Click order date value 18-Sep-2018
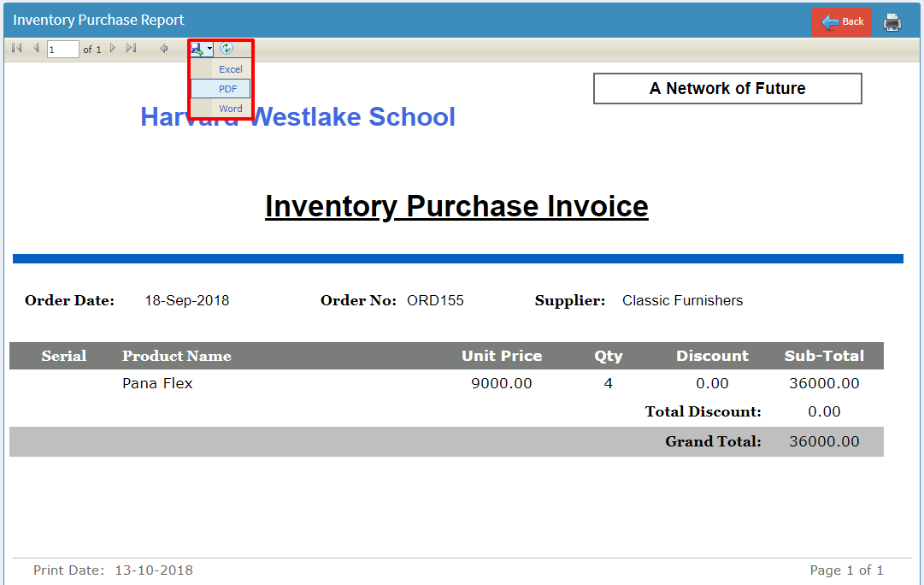 [x=187, y=300]
